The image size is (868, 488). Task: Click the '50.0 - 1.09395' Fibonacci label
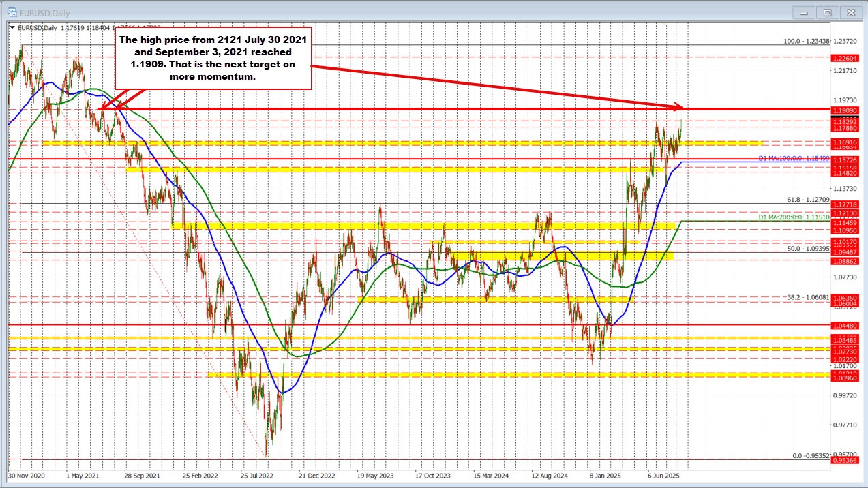pyautogui.click(x=808, y=249)
